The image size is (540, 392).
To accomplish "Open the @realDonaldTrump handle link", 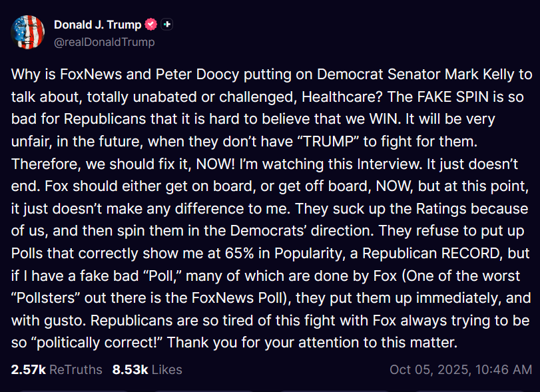I will [104, 42].
